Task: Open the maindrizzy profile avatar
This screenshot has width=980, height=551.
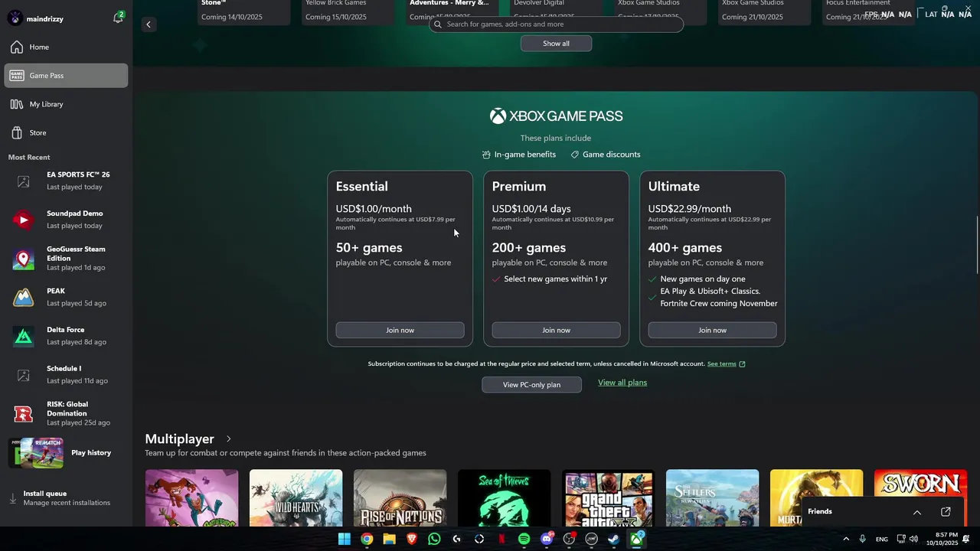Action: [15, 18]
